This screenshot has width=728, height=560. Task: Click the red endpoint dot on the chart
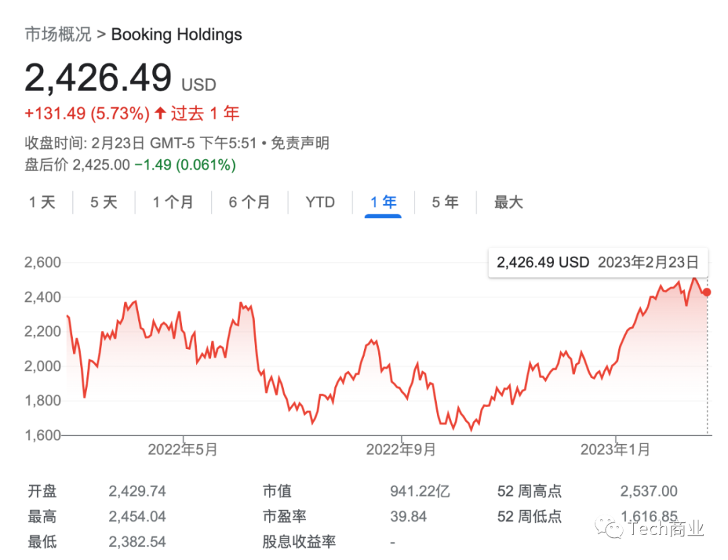coord(706,292)
